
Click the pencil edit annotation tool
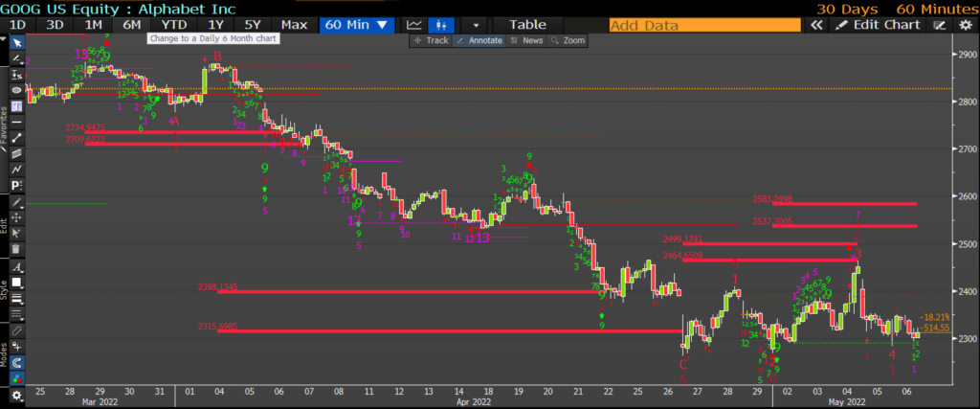[17, 202]
